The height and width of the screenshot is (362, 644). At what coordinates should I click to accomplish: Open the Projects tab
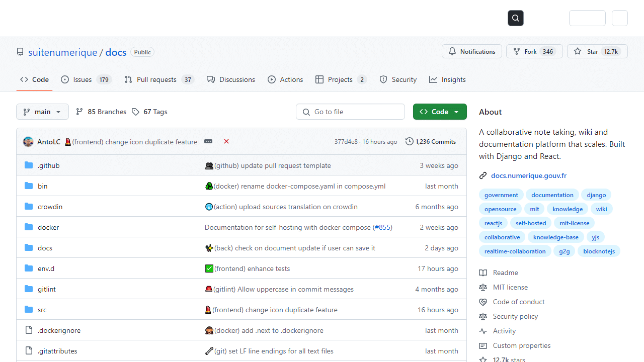click(341, 79)
